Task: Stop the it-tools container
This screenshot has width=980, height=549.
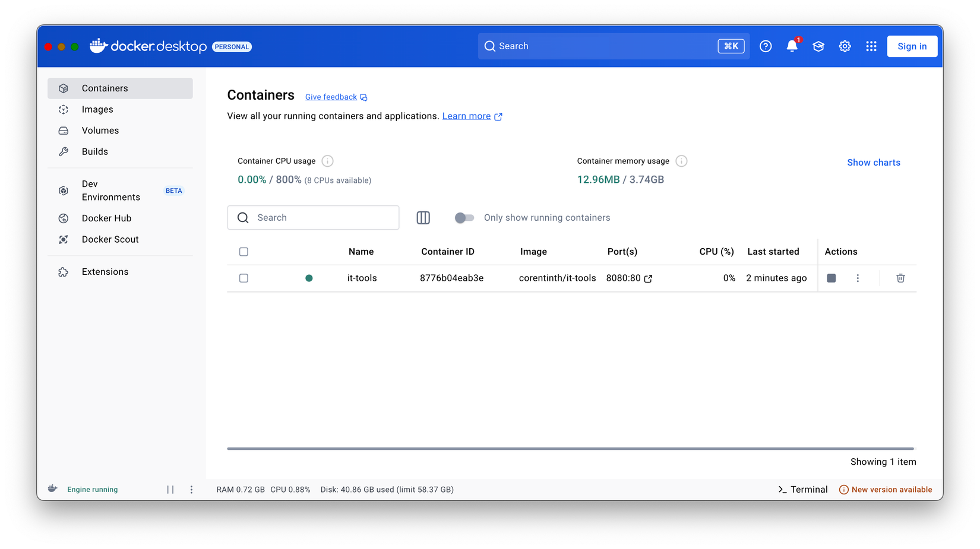Action: coord(831,278)
